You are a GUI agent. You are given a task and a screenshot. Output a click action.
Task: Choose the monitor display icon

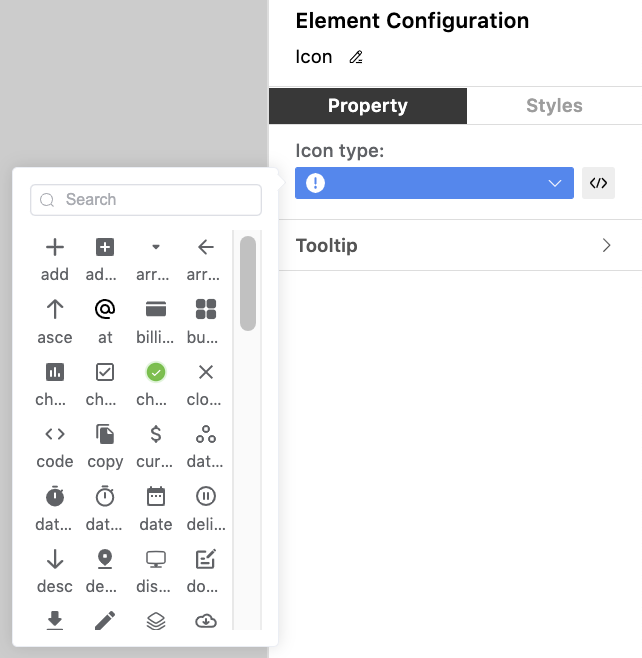(155, 559)
